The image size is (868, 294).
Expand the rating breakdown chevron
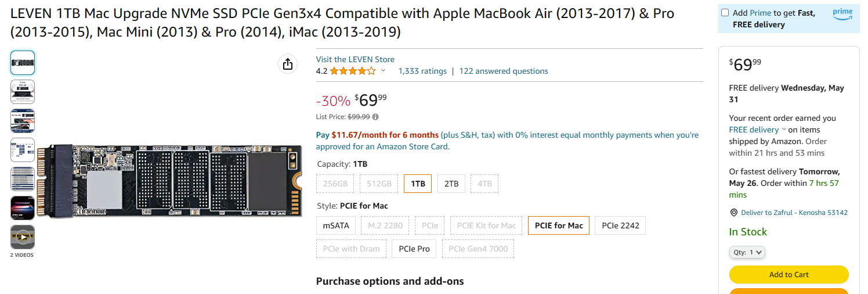[383, 71]
